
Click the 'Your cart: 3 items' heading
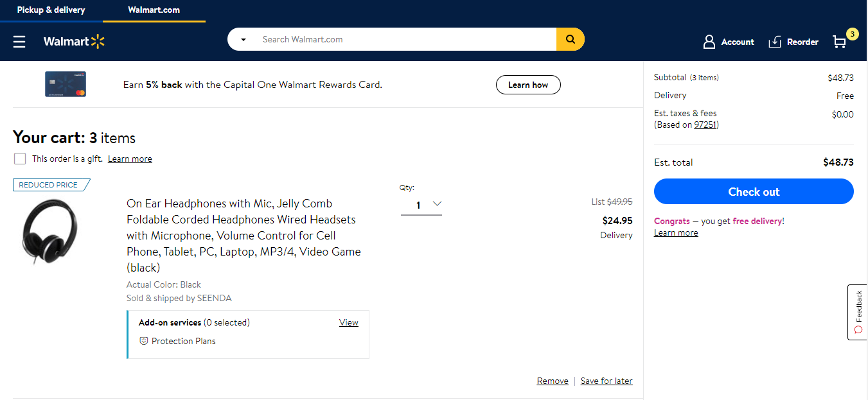pos(75,137)
